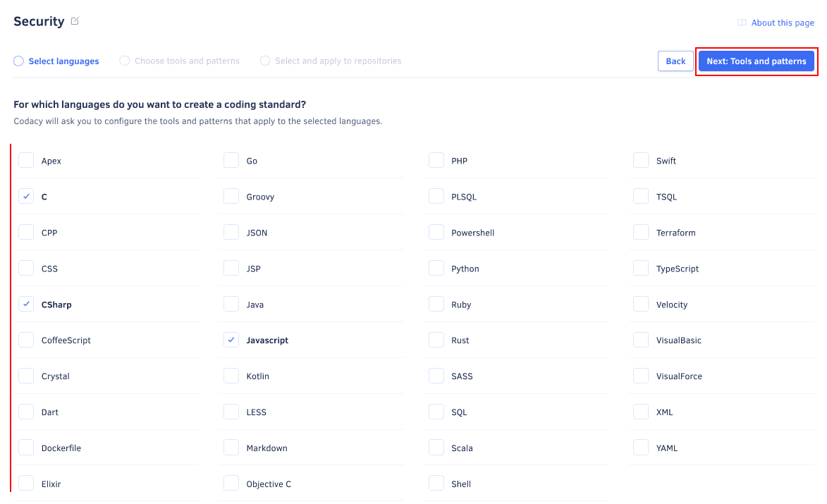Uncheck the CSharp language

[26, 304]
